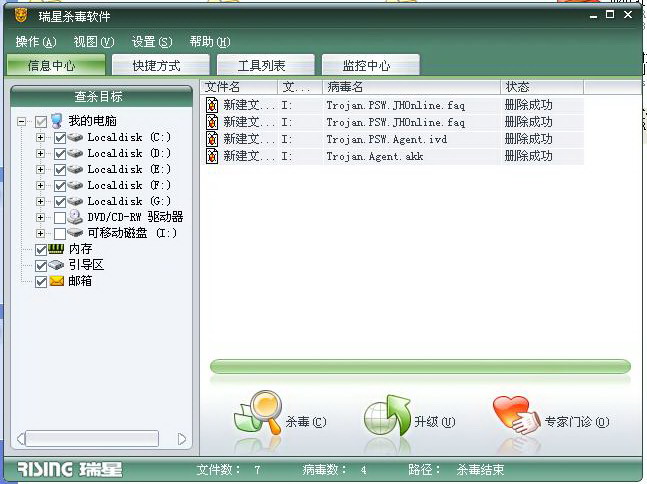The height and width of the screenshot is (484, 647).
Task: Click the RISING 瑞星 logo in status bar
Action: [x=70, y=470]
